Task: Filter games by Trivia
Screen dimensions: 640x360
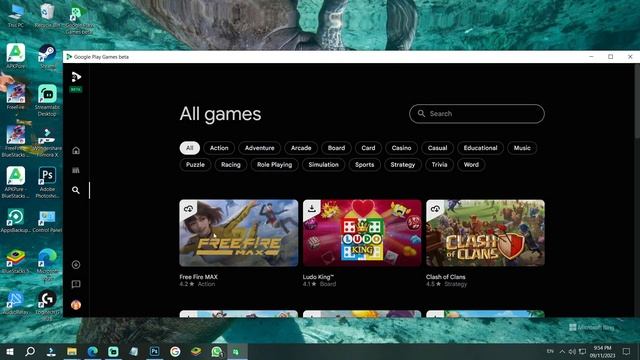Action: click(439, 164)
